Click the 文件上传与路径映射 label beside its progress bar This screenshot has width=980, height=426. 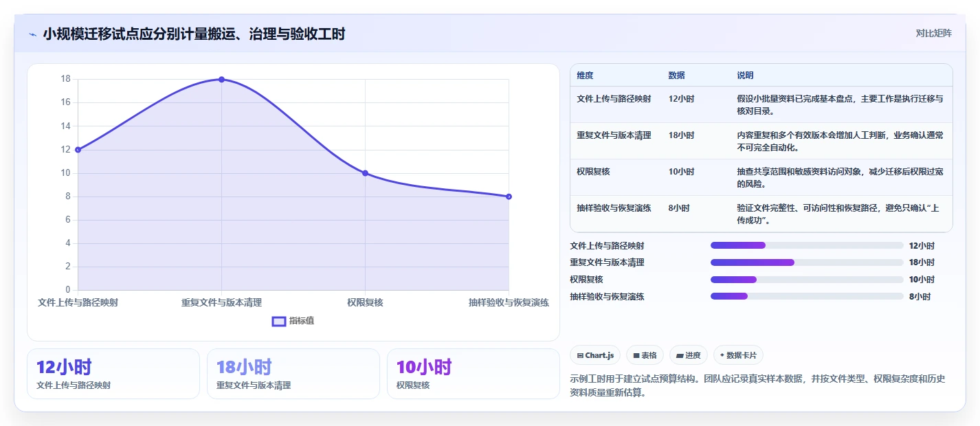607,245
